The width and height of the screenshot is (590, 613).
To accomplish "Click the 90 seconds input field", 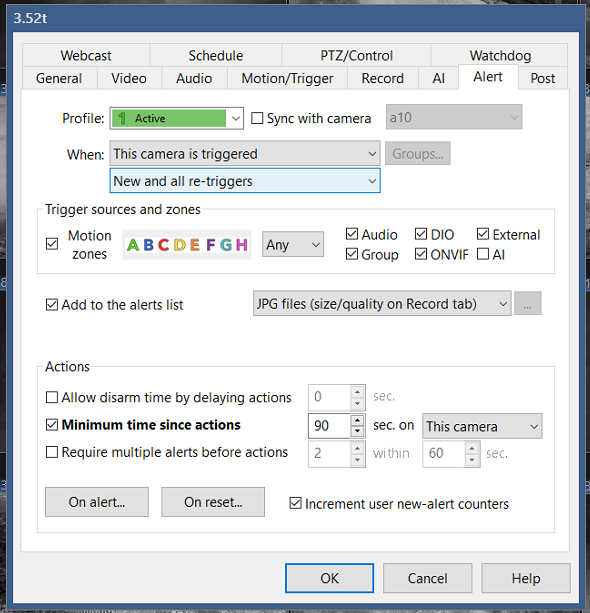I will coord(329,426).
